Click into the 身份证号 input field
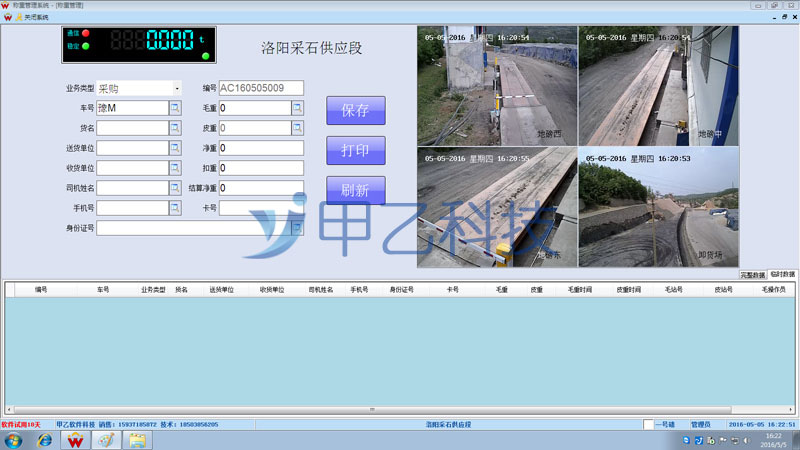Screen dimensions: 800x450 195,228
